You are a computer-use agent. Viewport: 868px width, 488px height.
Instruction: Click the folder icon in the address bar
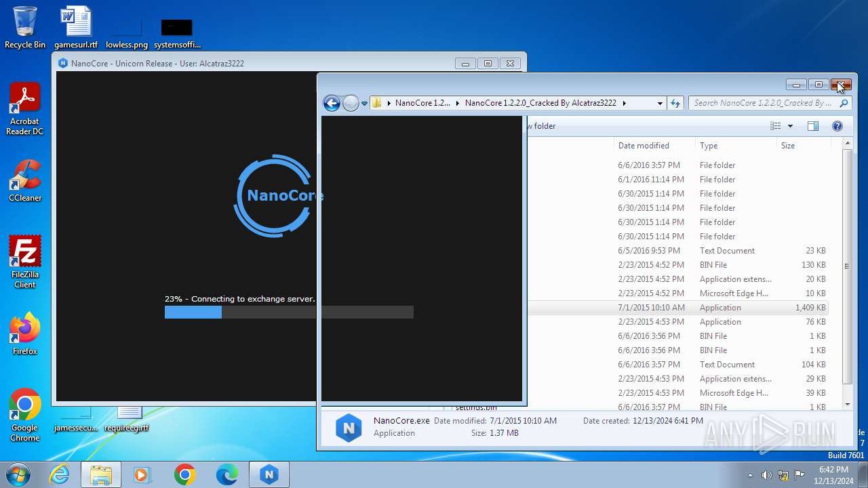pos(377,103)
